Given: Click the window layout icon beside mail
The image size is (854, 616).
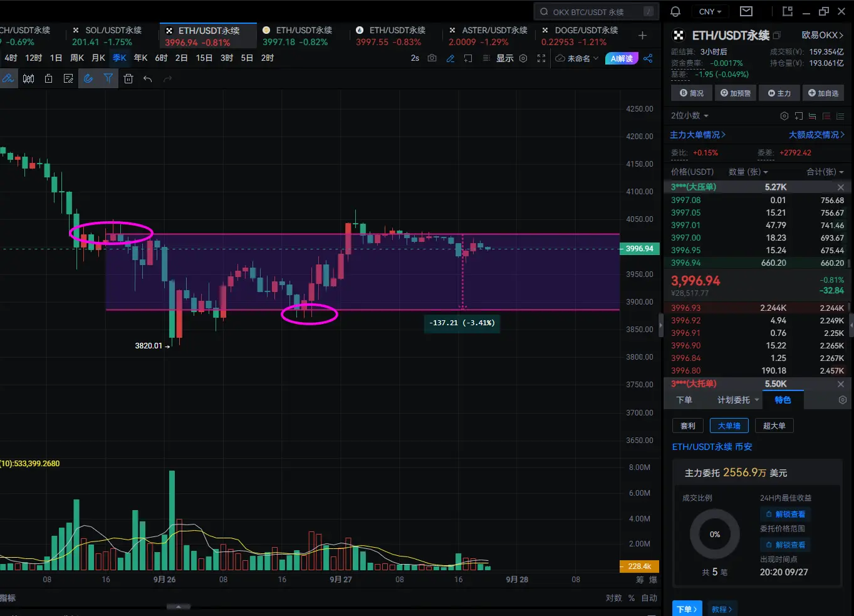Looking at the screenshot, I should coord(788,11).
